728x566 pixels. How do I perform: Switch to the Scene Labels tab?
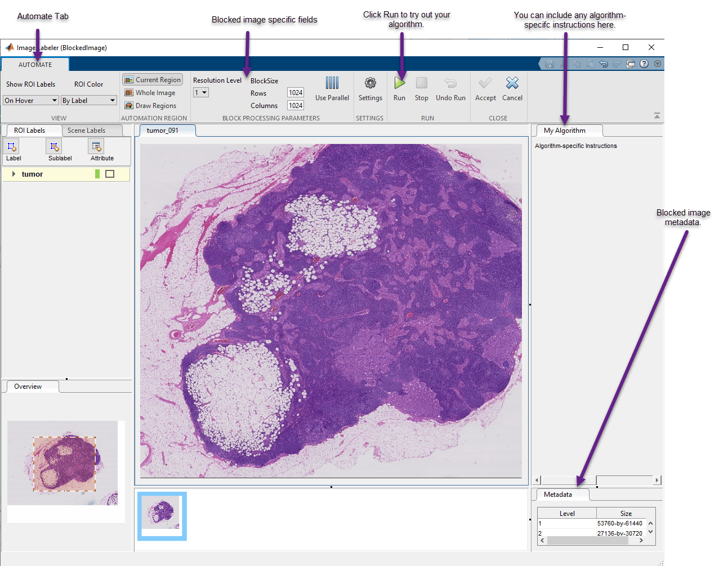tap(86, 131)
